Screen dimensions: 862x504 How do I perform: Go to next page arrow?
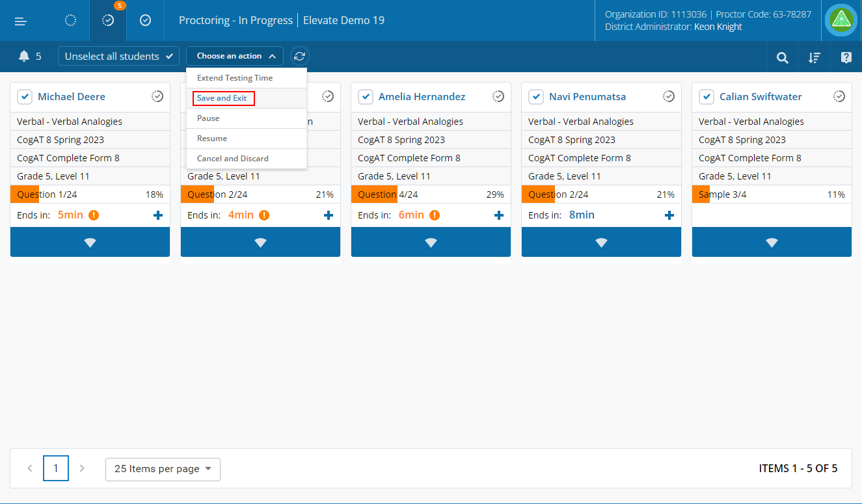[x=82, y=468]
